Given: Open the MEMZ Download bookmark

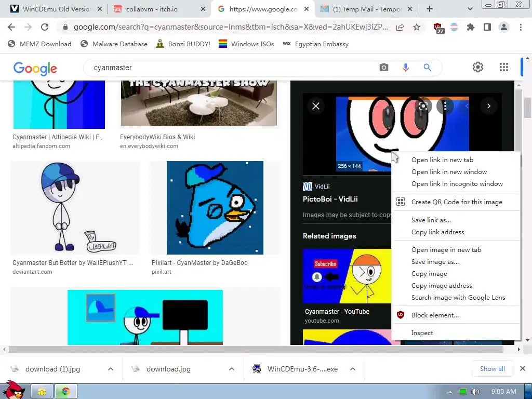Looking at the screenshot, I should click(39, 44).
